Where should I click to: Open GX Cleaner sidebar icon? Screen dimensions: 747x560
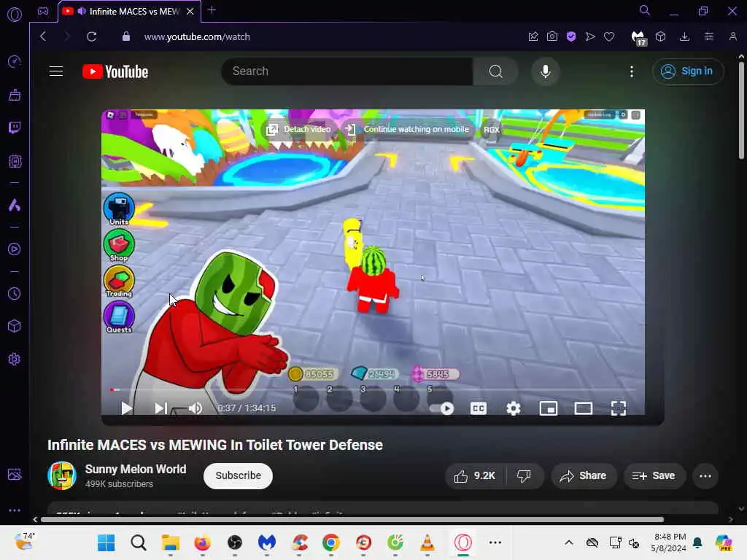click(15, 95)
